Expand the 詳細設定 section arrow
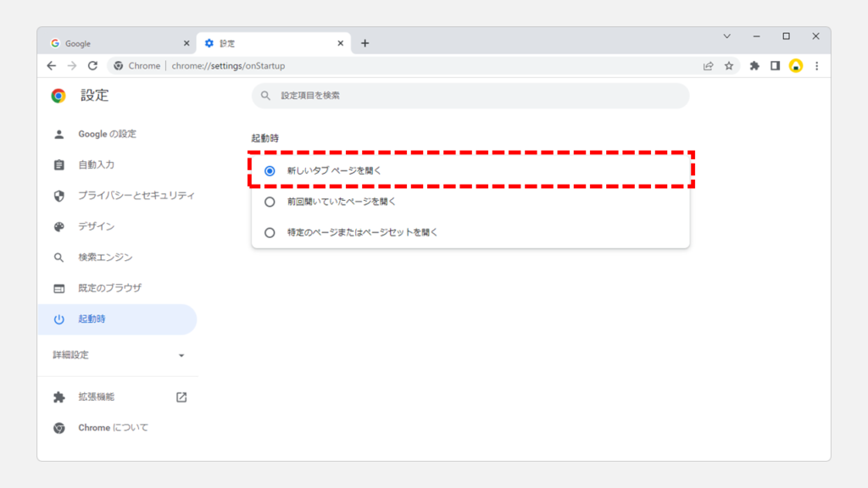The height and width of the screenshot is (488, 868). pyautogui.click(x=181, y=355)
